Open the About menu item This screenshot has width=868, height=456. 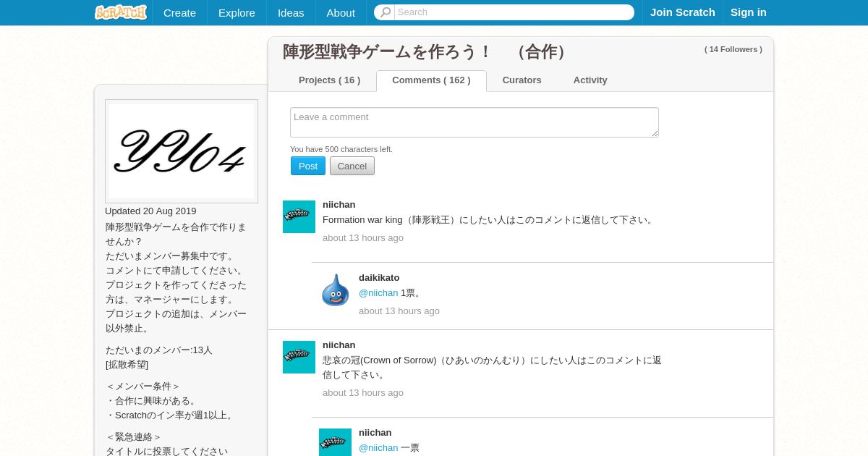pos(341,12)
